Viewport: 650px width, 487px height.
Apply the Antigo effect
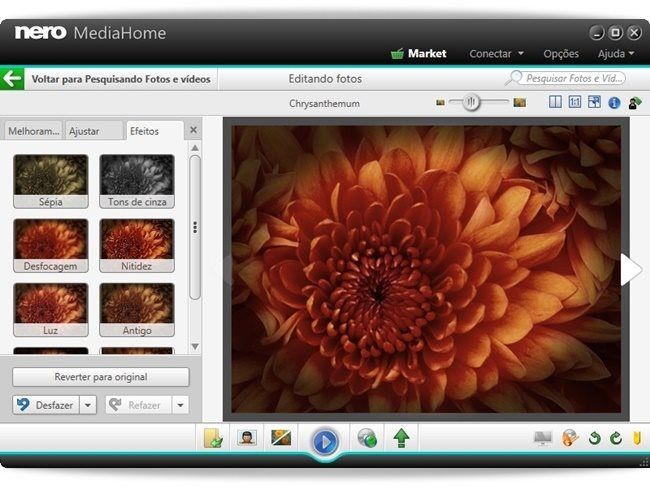tap(137, 309)
